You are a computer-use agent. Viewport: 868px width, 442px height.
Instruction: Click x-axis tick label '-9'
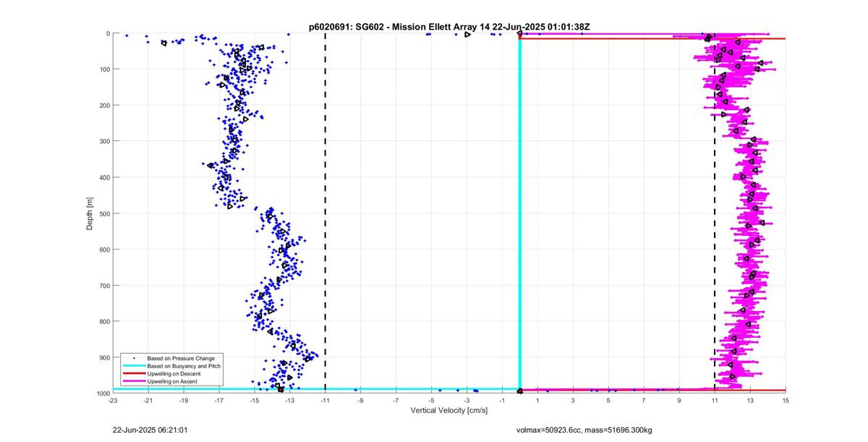(x=361, y=399)
